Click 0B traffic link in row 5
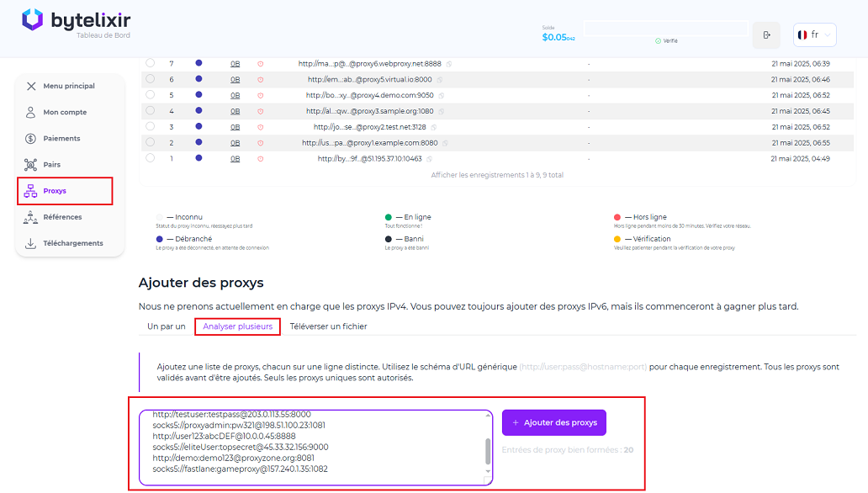The width and height of the screenshot is (868, 493). coord(236,95)
